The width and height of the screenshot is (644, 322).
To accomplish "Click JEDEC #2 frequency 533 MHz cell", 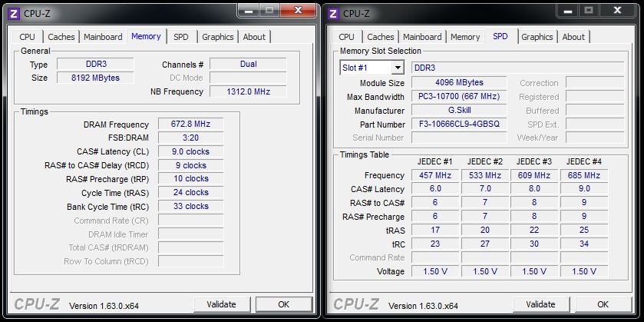I will click(485, 175).
